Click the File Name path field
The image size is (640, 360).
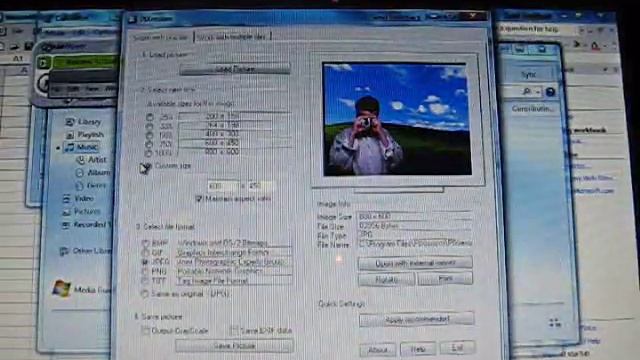pyautogui.click(x=415, y=244)
